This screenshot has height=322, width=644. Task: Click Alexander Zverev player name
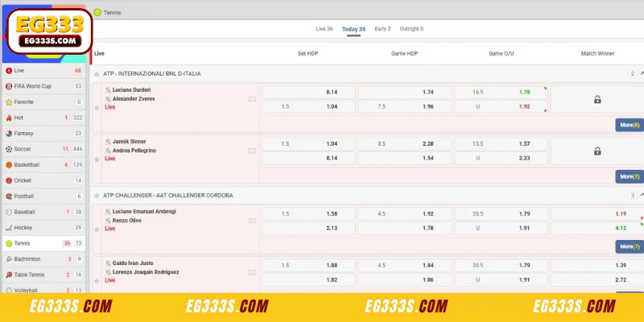pos(134,99)
